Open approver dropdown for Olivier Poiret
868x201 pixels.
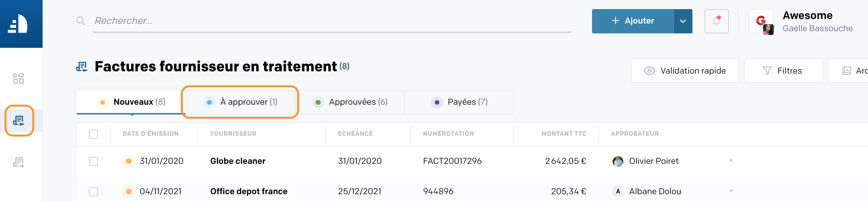(731, 161)
